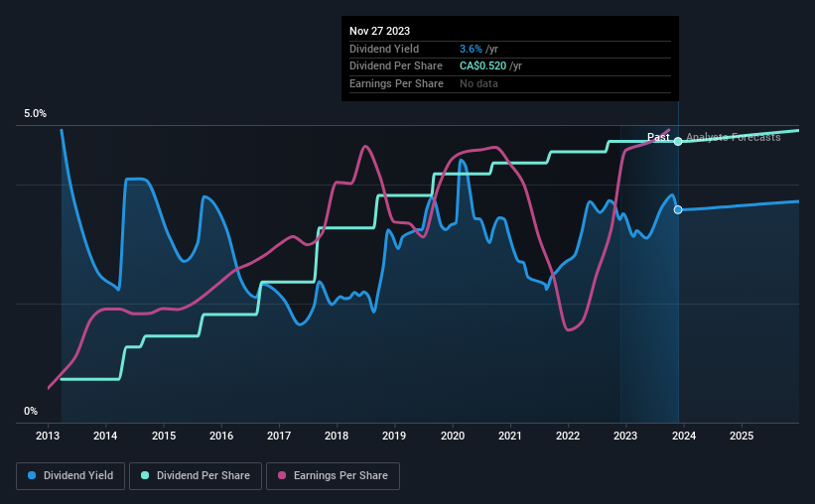
Task: Click the 0% y-axis label
Action: coord(31,412)
